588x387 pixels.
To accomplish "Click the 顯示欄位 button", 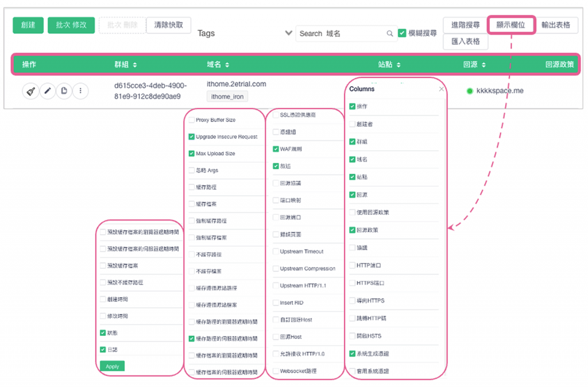I will (x=510, y=25).
